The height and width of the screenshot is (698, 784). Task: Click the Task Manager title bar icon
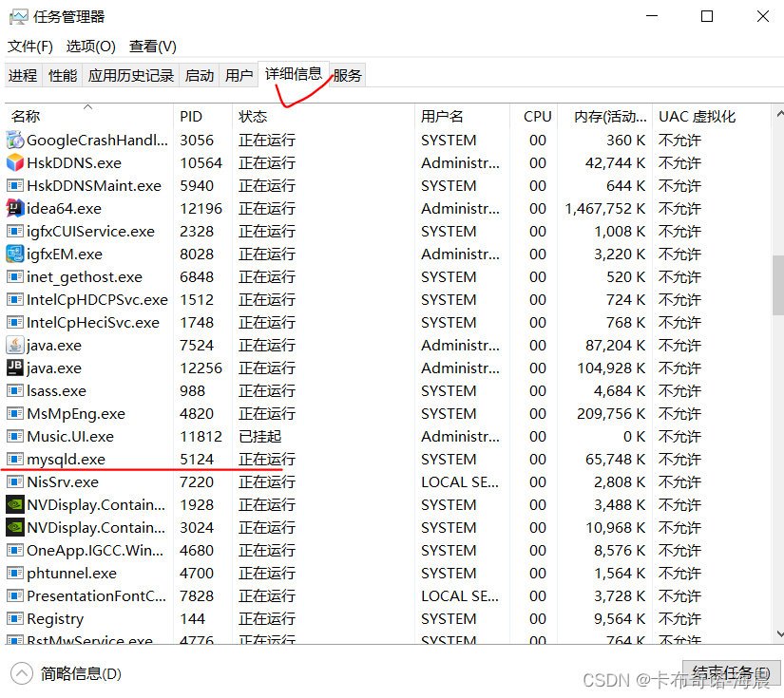coord(18,17)
